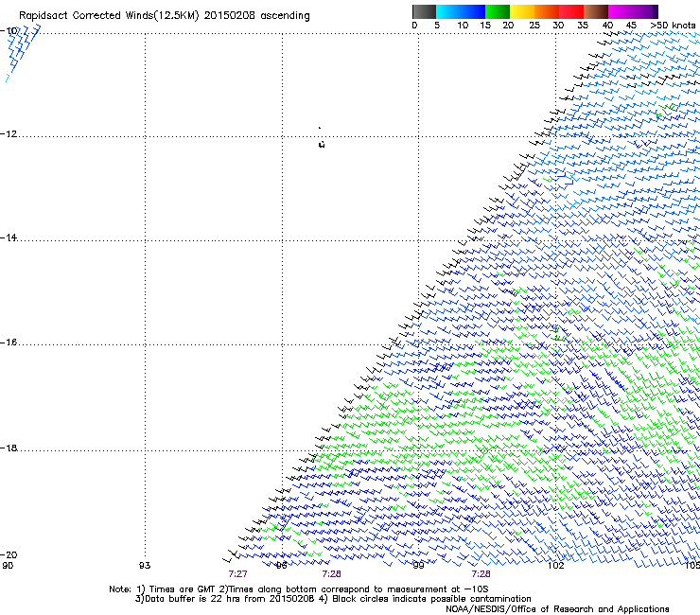Click the 'NOAA/NESDIS/Office of Research and Applications' credit
Image resolution: width=700 pixels, height=615 pixels.
click(x=557, y=609)
